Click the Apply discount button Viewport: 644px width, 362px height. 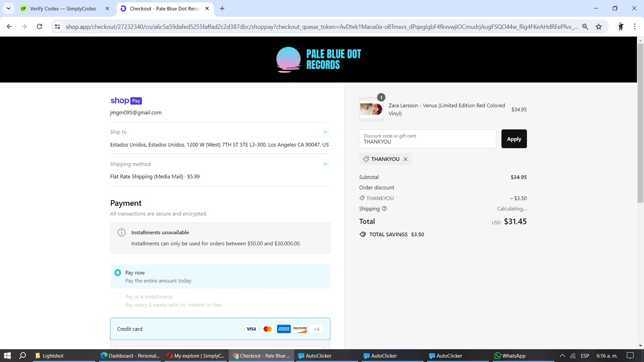(514, 139)
